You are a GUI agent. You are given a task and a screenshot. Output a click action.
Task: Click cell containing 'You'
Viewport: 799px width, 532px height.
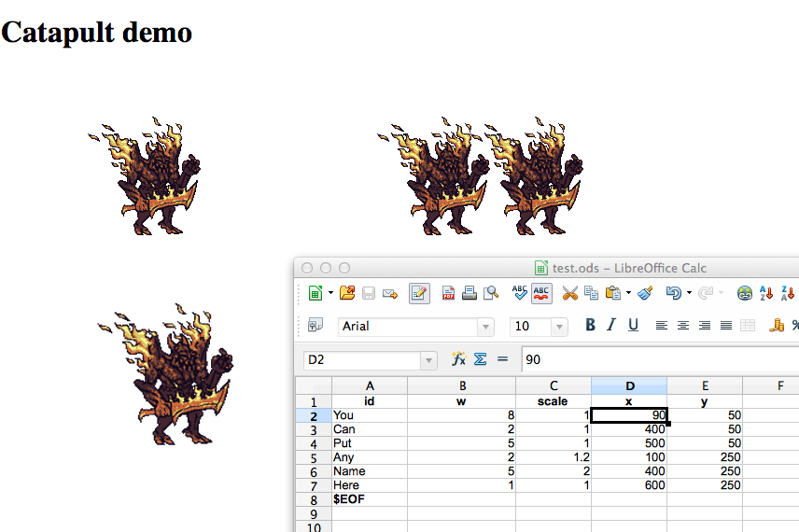(370, 415)
